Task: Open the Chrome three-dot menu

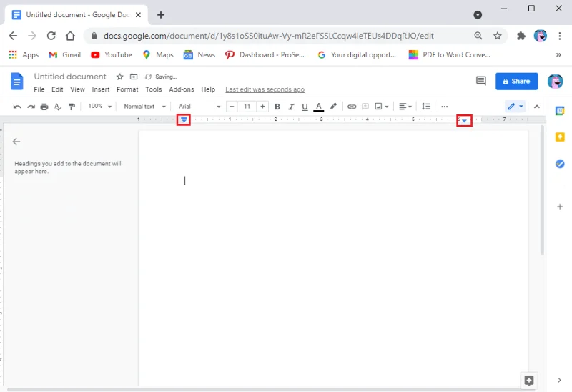Action: (x=560, y=36)
